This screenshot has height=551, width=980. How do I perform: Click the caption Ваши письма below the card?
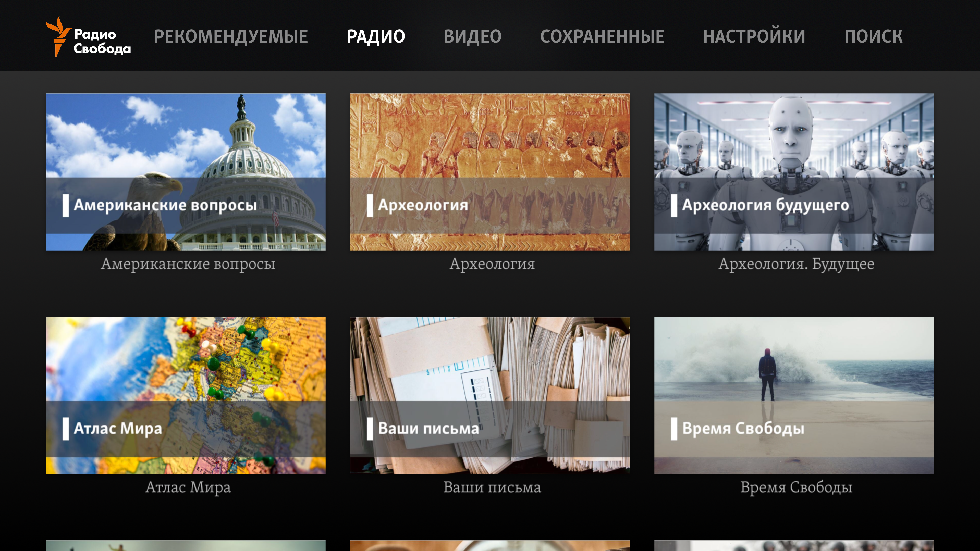(492, 487)
